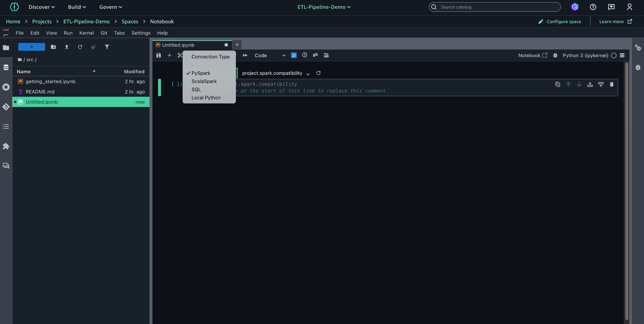This screenshot has width=644, height=324.
Task: Sort files by Name column
Action: tap(56, 72)
